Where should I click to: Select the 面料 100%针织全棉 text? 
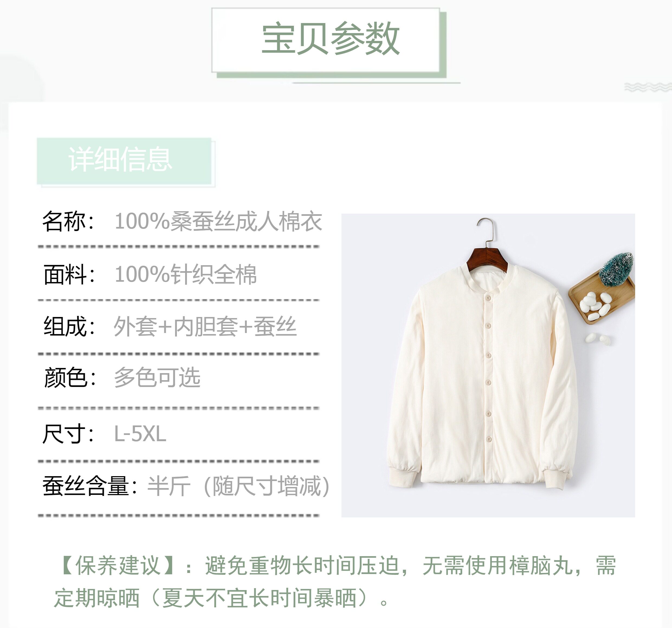click(186, 274)
